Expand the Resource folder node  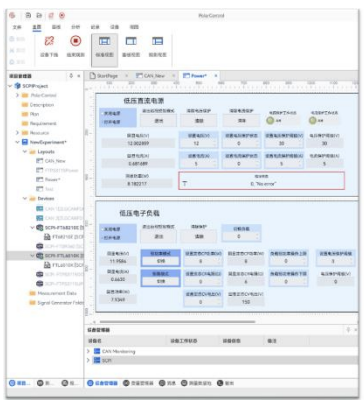click(x=17, y=133)
